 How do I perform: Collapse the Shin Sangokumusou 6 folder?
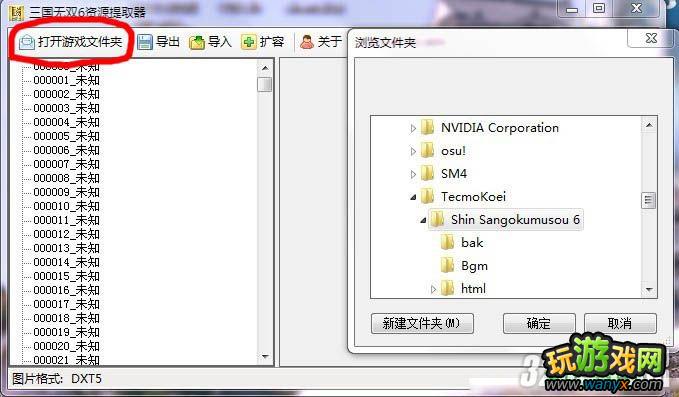[x=423, y=220]
